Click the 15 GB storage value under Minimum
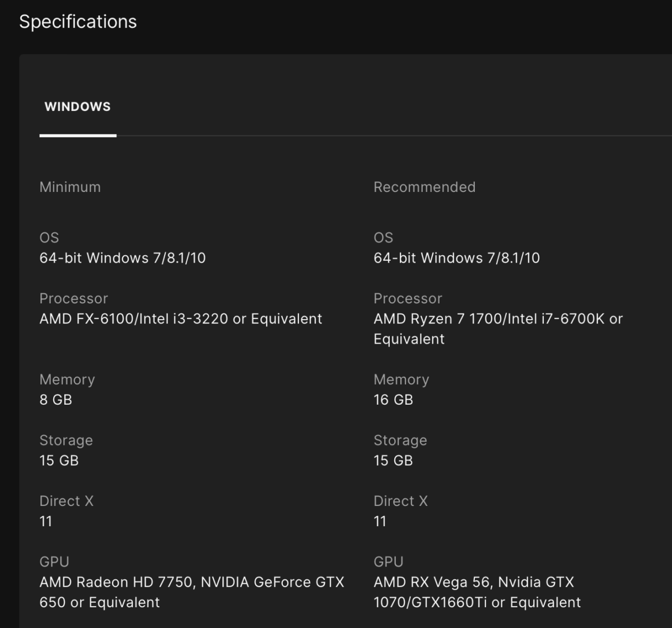 (x=59, y=461)
